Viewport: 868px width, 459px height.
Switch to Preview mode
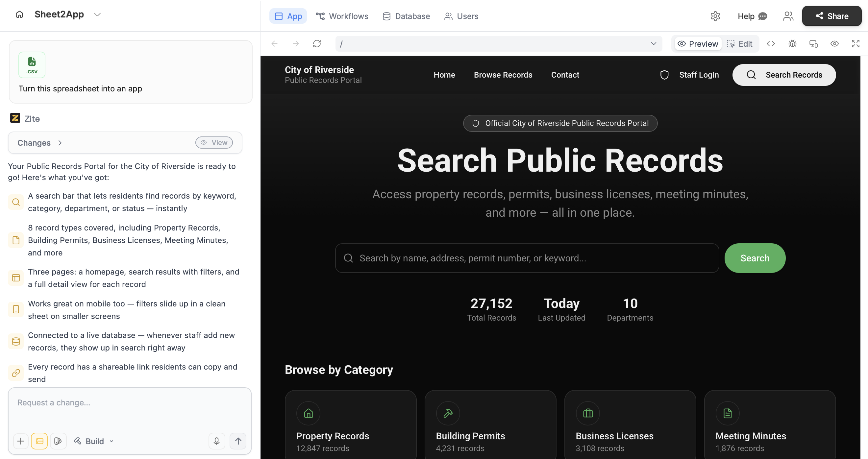click(x=698, y=44)
